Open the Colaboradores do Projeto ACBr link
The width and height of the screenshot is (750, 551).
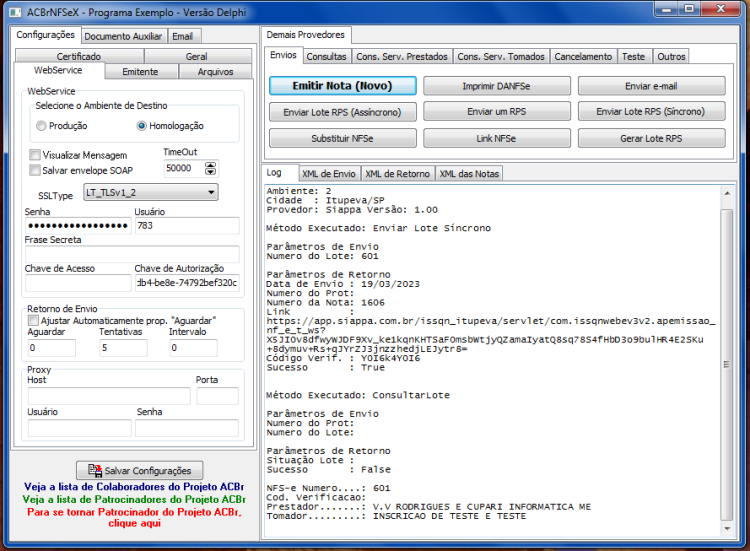(x=134, y=486)
